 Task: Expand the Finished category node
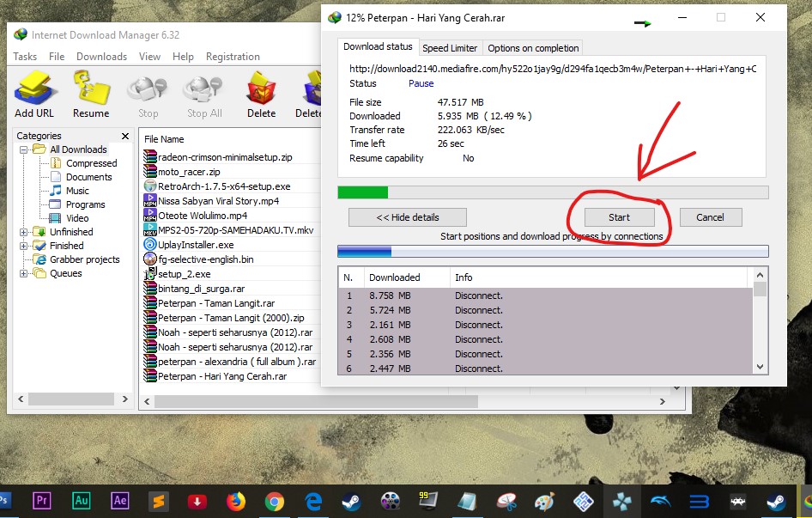23,246
